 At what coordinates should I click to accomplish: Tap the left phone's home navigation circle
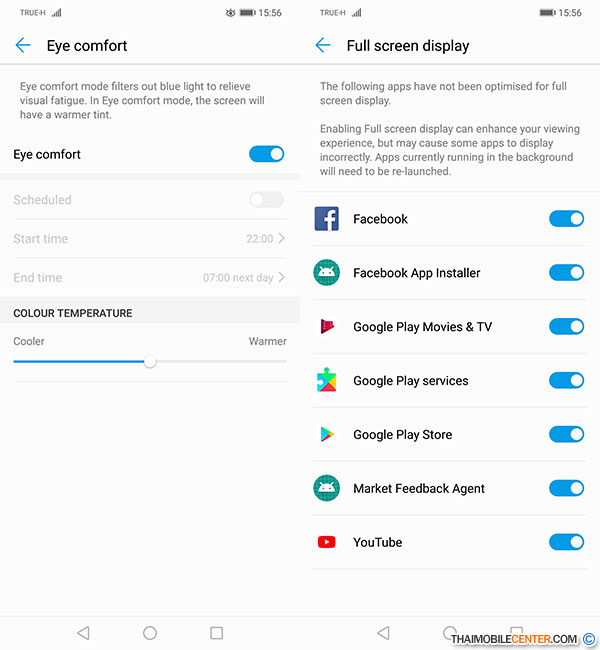pos(150,633)
